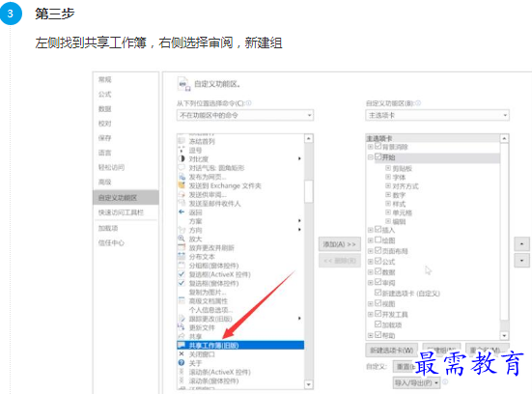Toggle the 背景消除 checkbox
The width and height of the screenshot is (532, 394).
coord(378,146)
